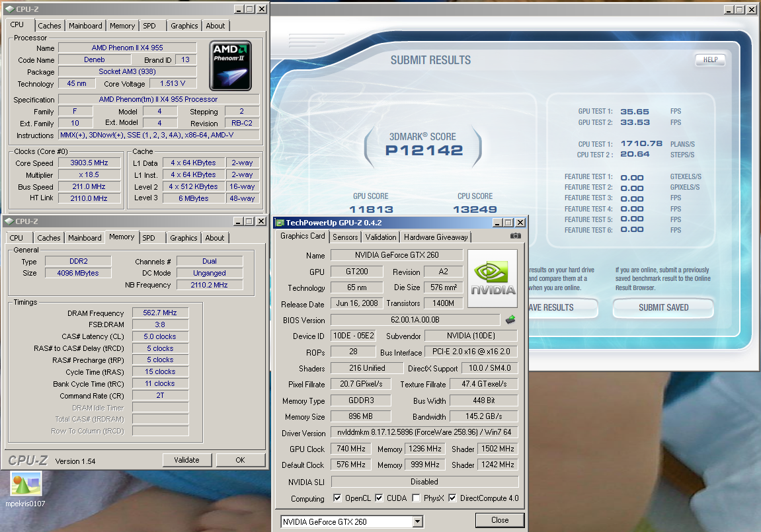The width and height of the screenshot is (761, 532).
Task: Click the memory Size value 4096 MBytes
Action: point(78,273)
